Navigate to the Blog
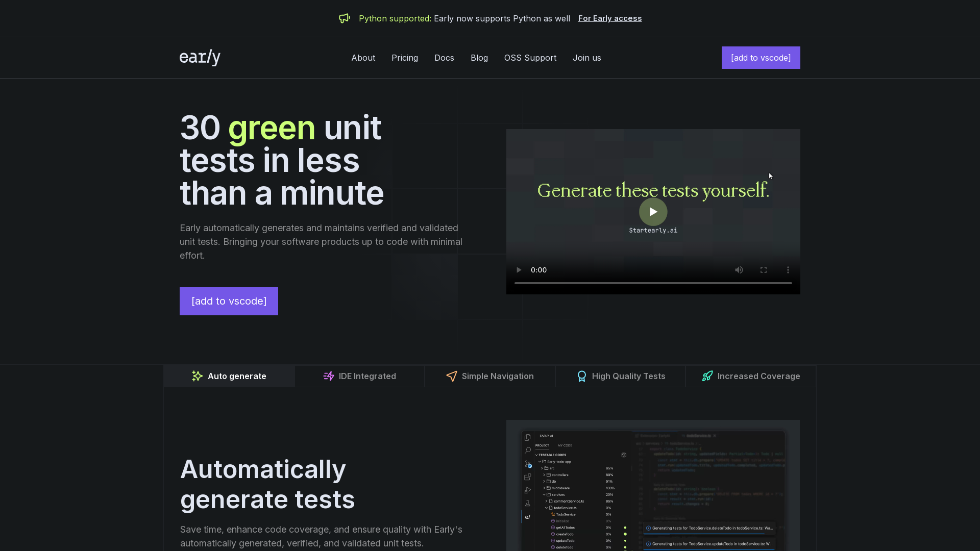This screenshot has width=980, height=551. (479, 58)
